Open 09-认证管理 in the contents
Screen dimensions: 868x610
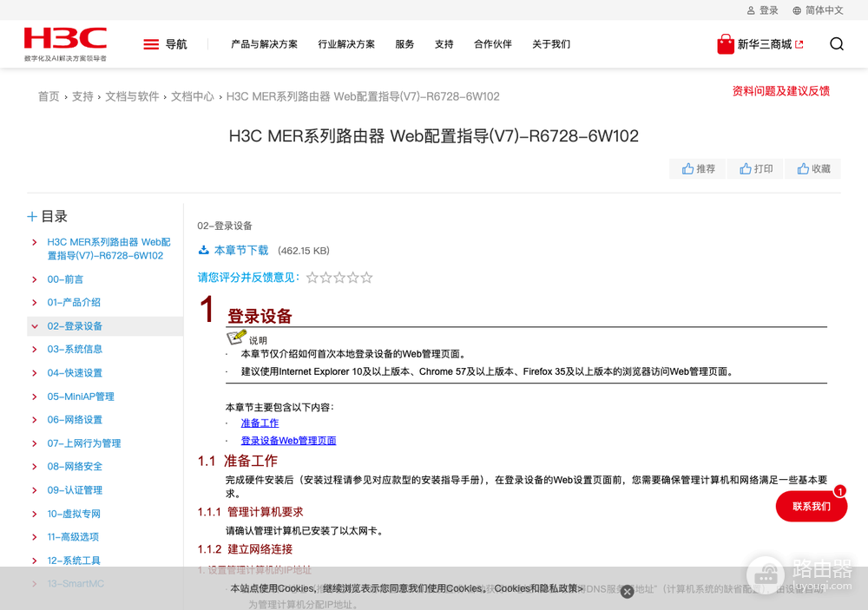pos(75,490)
